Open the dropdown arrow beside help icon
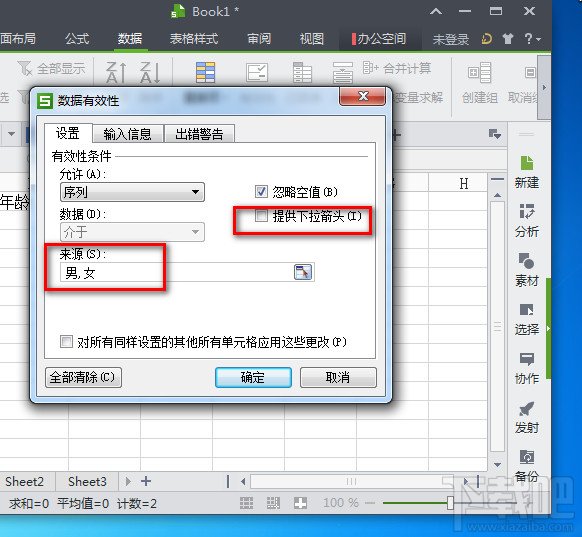The image size is (582, 537). point(538,39)
